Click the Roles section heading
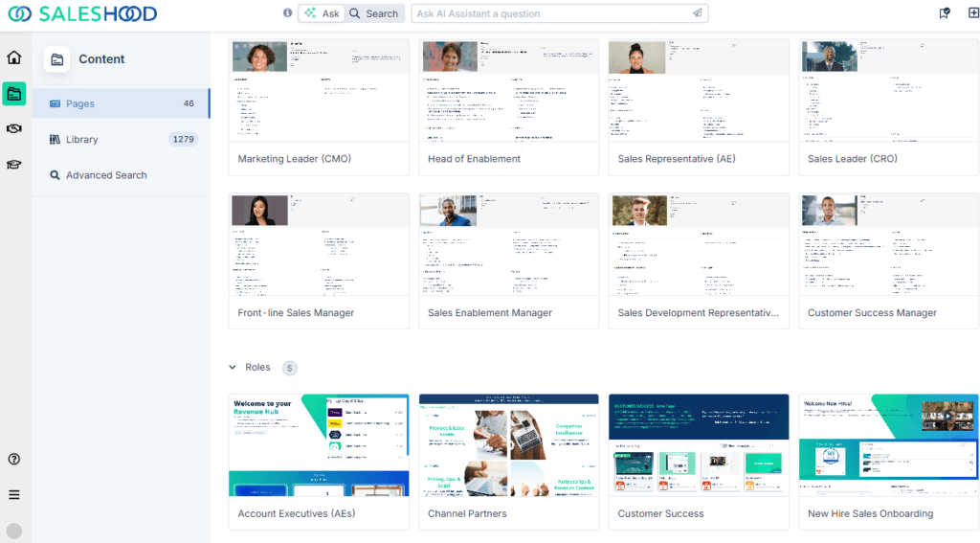 click(257, 367)
